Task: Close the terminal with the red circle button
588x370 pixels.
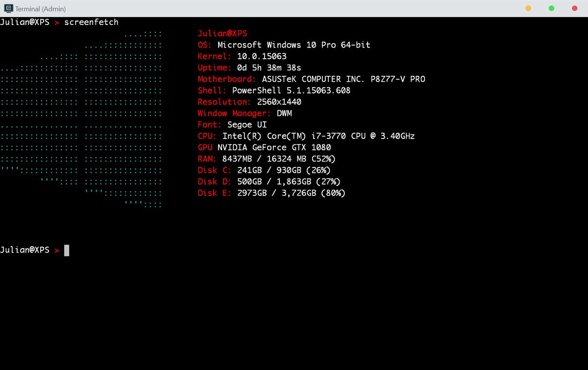Action: click(x=575, y=8)
